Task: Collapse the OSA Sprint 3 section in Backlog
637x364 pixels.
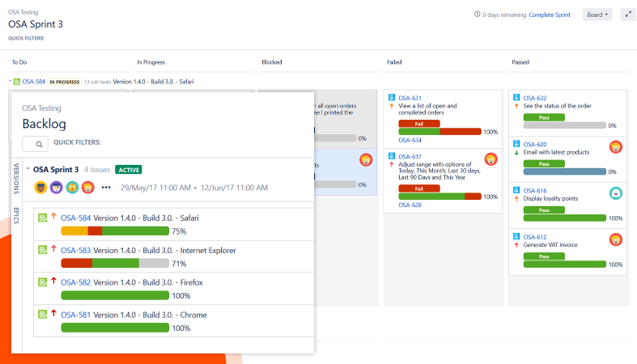Action: click(x=28, y=170)
